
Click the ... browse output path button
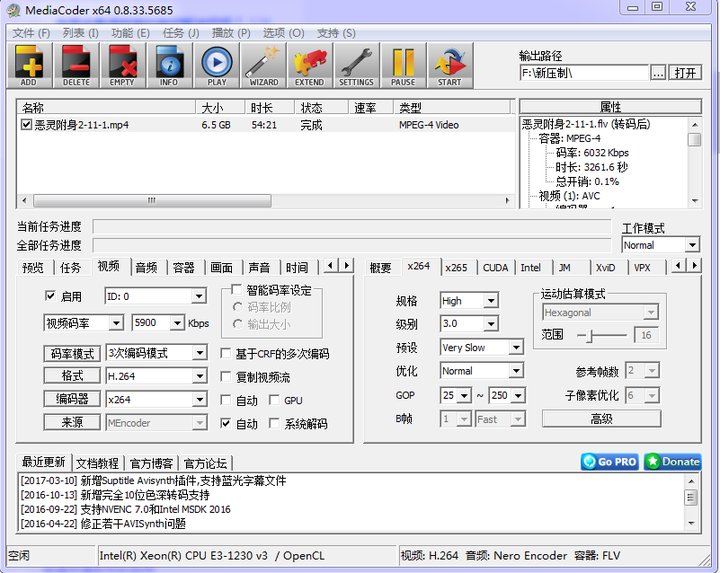(x=658, y=73)
